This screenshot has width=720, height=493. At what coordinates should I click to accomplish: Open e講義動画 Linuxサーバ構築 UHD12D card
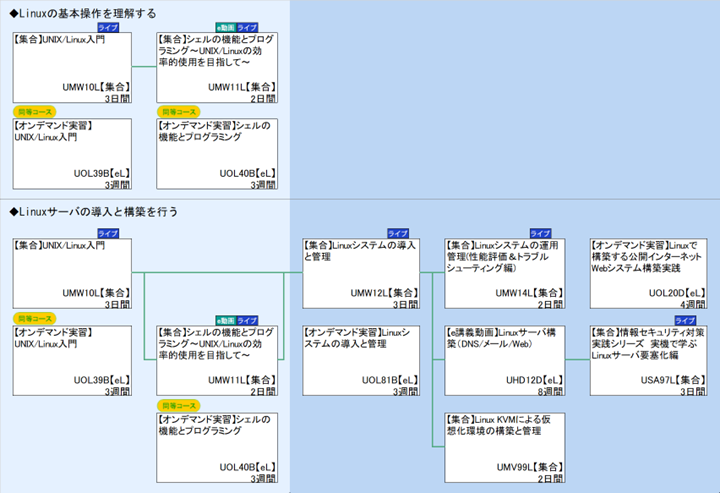pyautogui.click(x=505, y=361)
